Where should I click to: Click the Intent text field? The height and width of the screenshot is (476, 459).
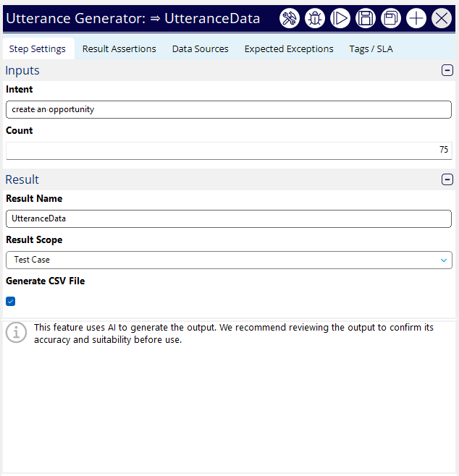pyautogui.click(x=229, y=109)
